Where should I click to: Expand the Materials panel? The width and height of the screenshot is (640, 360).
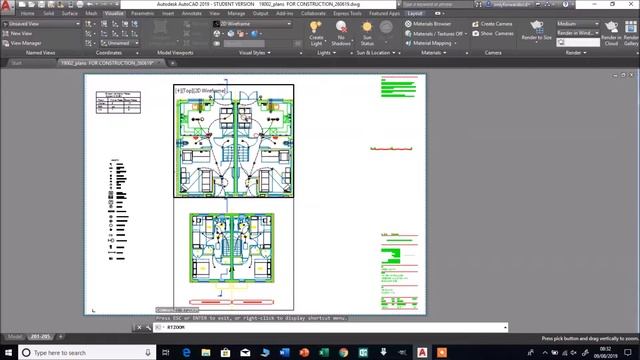click(433, 53)
